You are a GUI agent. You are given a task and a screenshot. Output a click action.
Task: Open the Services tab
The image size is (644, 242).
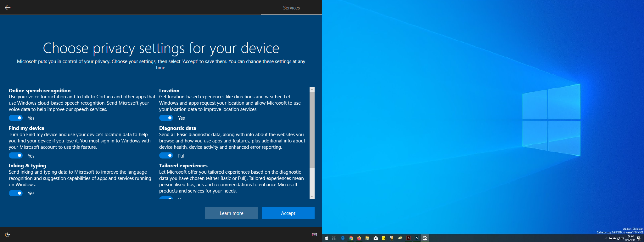pyautogui.click(x=291, y=8)
